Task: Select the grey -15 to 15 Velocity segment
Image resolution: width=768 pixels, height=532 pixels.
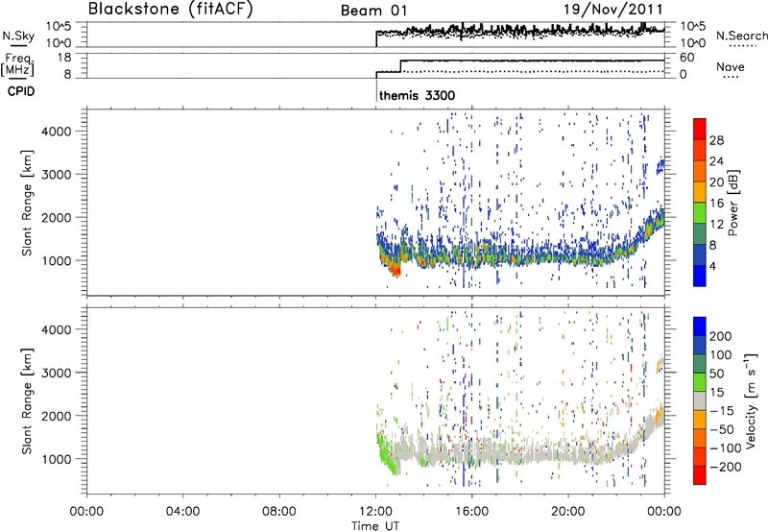Action: [700, 401]
